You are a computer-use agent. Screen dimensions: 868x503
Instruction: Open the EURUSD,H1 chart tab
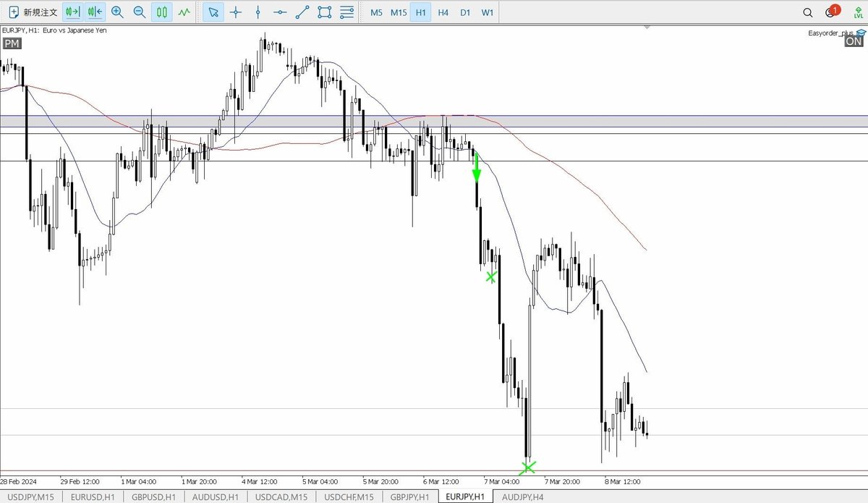tap(93, 496)
